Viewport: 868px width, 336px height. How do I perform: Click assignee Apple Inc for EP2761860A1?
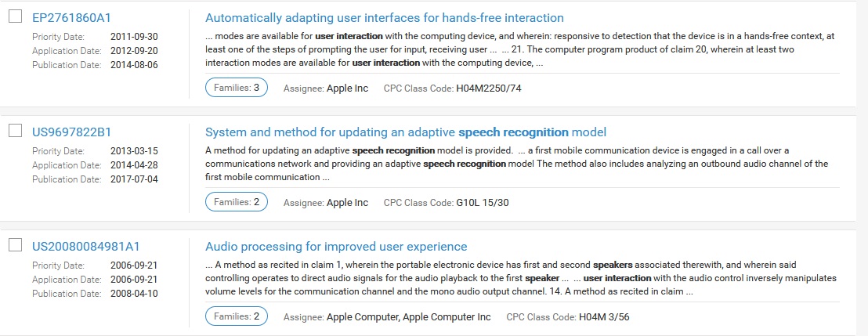point(347,89)
